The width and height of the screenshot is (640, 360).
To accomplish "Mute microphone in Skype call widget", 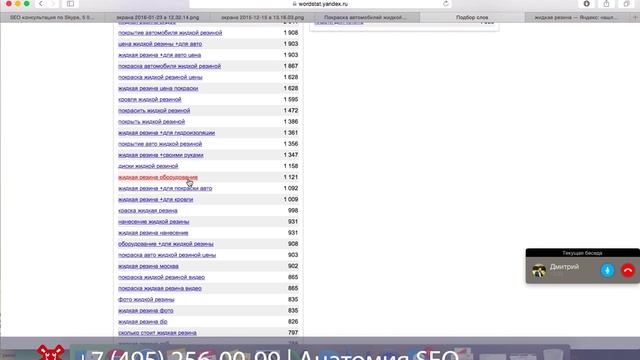I will 607,270.
